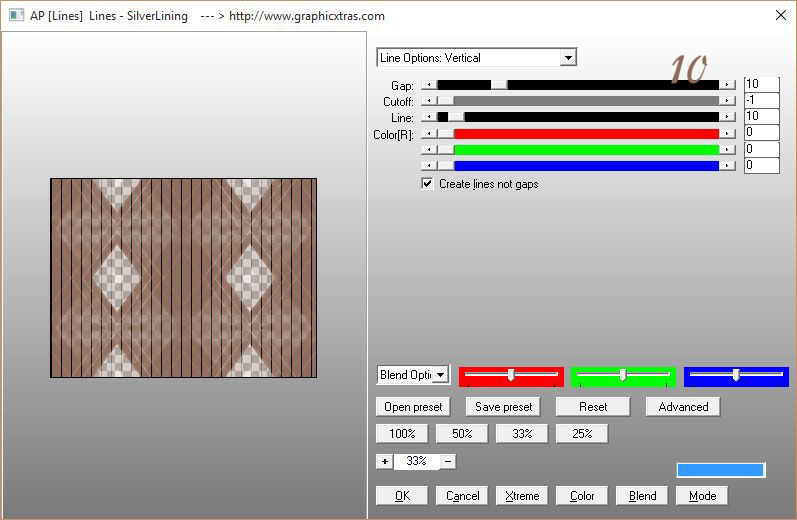Click the blue blend slider
The height and width of the screenshot is (520, 797).
pyautogui.click(x=736, y=377)
